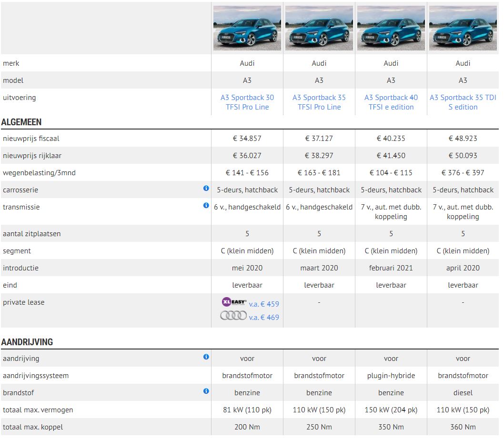The width and height of the screenshot is (504, 439).
Task: Click the car photo above the 30 TFSI Pro Line column
Action: click(x=247, y=28)
